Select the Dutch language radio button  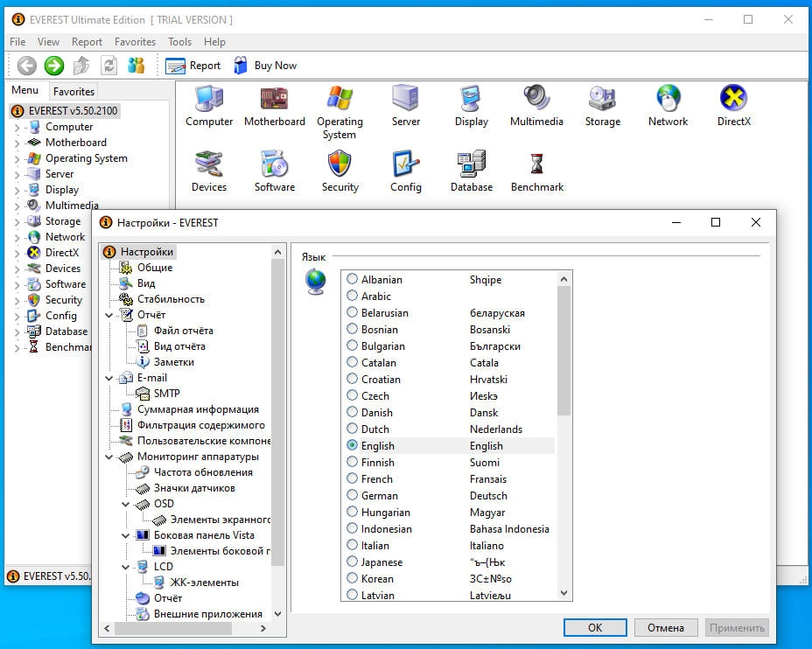[x=352, y=429]
